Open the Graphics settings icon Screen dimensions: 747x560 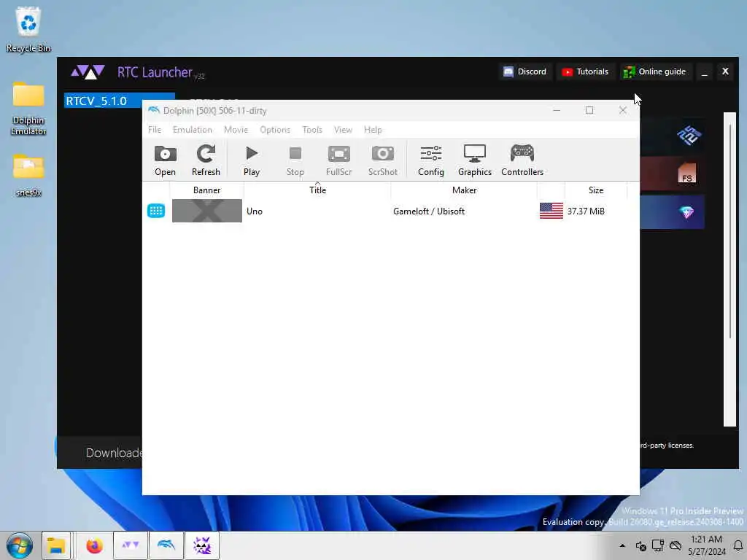click(x=474, y=160)
